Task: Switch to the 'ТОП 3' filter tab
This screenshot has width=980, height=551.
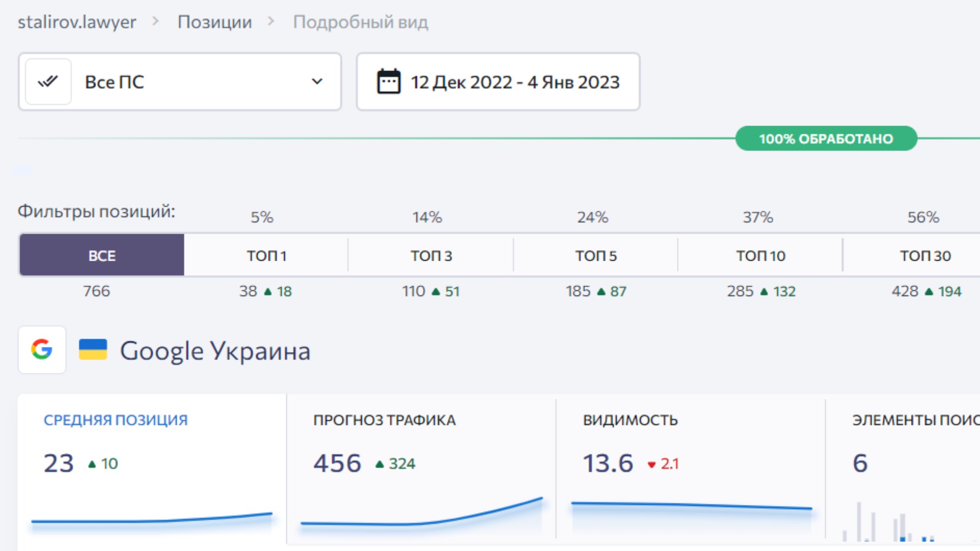Action: point(431,255)
